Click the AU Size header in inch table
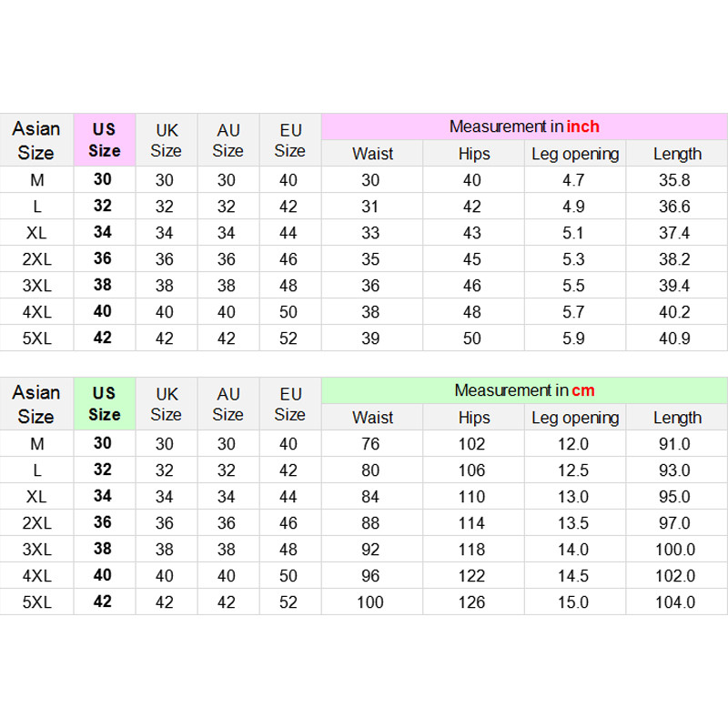The image size is (728, 728). [228, 140]
